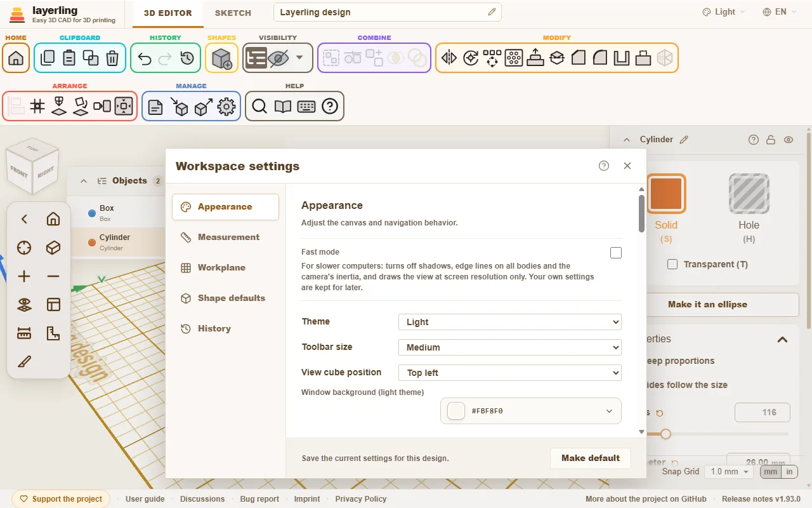Open the Theme dropdown
Image resolution: width=812 pixels, height=508 pixels.
(510, 322)
